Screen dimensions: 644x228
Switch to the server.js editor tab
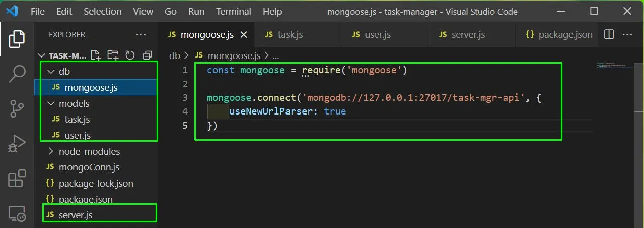click(x=472, y=35)
